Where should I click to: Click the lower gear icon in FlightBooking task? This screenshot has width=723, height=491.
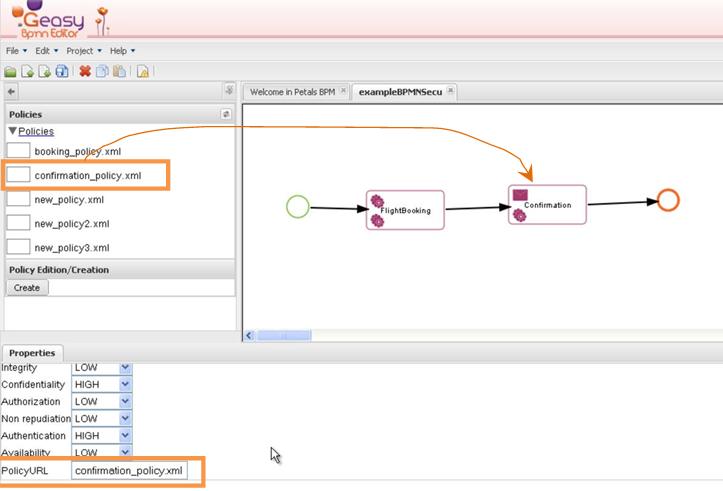click(377, 221)
